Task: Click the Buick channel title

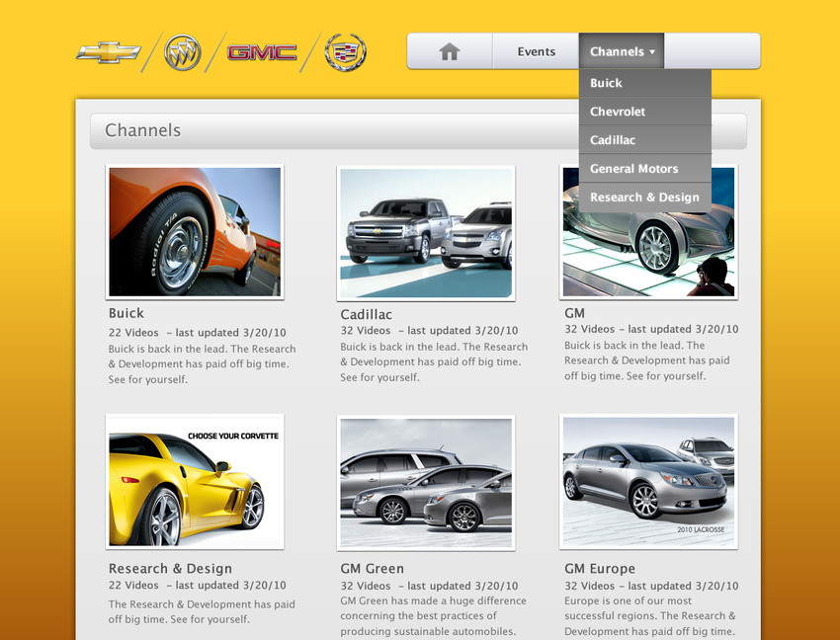Action: [x=126, y=313]
